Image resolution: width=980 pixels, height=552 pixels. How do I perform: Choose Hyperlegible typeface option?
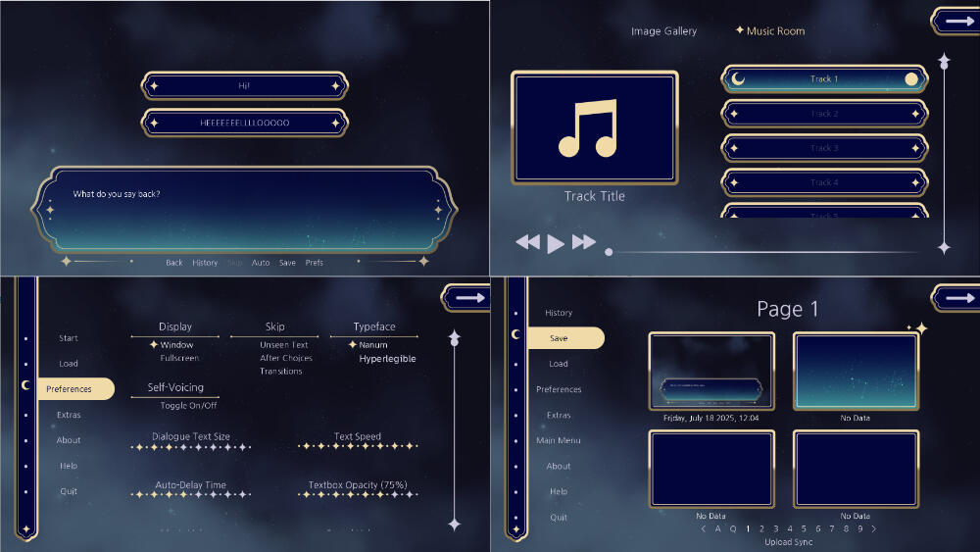pos(387,359)
